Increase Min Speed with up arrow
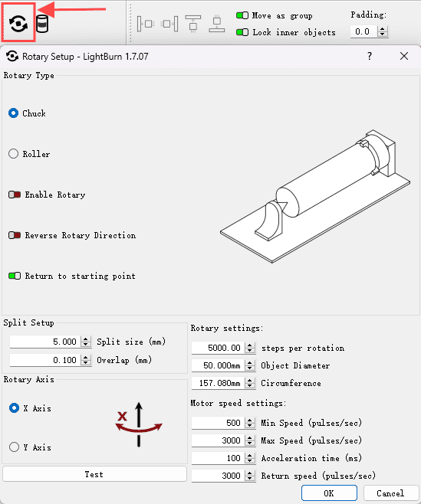This screenshot has height=504, width=421. (x=250, y=420)
